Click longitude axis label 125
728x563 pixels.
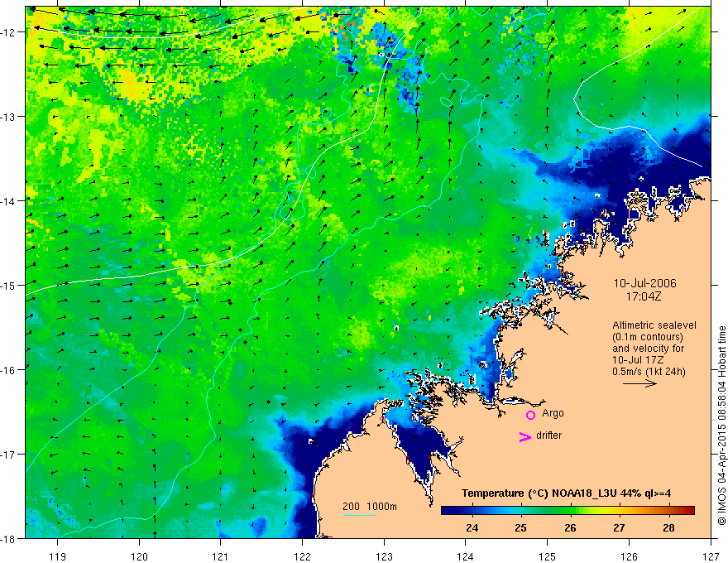pos(548,556)
